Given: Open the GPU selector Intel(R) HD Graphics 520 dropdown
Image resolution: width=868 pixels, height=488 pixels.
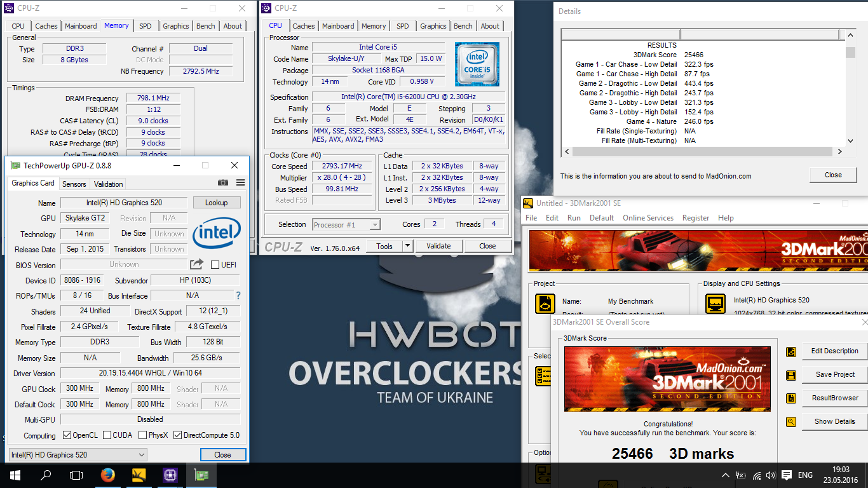Looking at the screenshot, I should (x=78, y=454).
